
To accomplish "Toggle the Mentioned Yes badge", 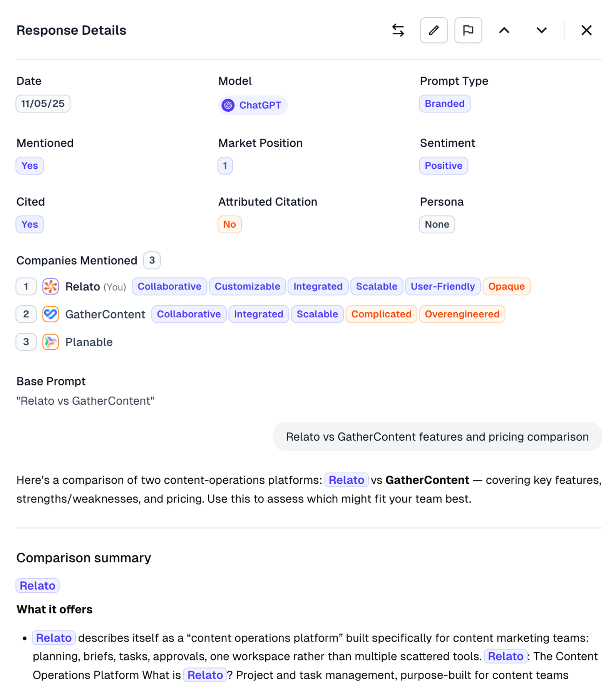I will coord(30,166).
